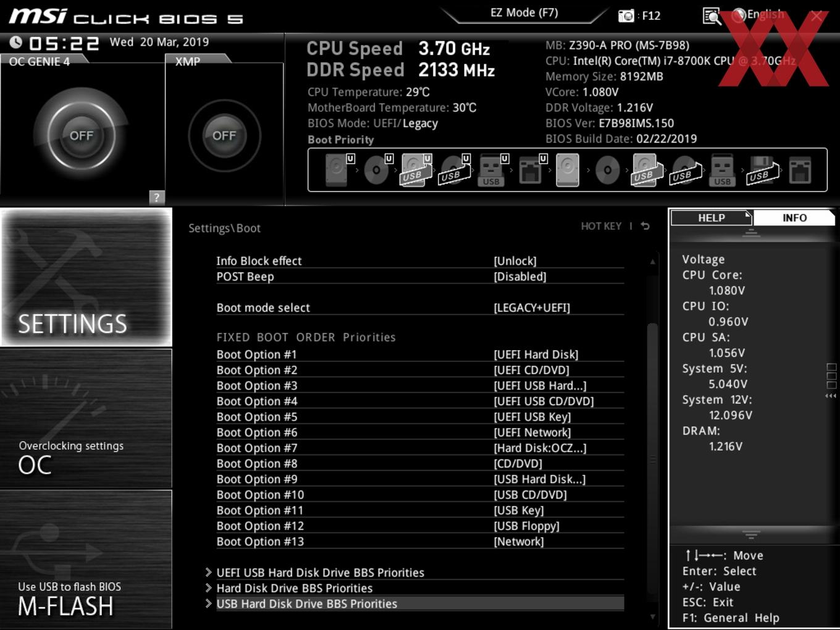
Task: Select the OC GENIE 4 tab
Action: pos(40,61)
